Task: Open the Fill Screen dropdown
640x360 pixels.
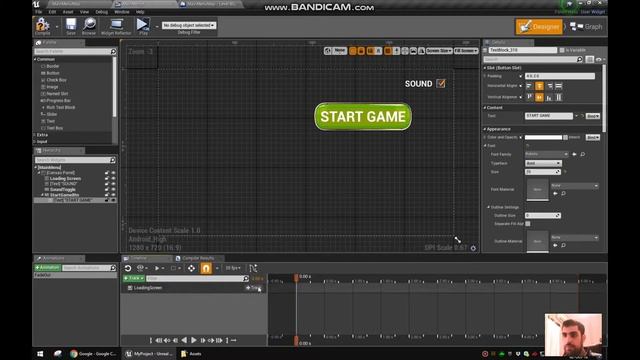Action: tap(466, 51)
